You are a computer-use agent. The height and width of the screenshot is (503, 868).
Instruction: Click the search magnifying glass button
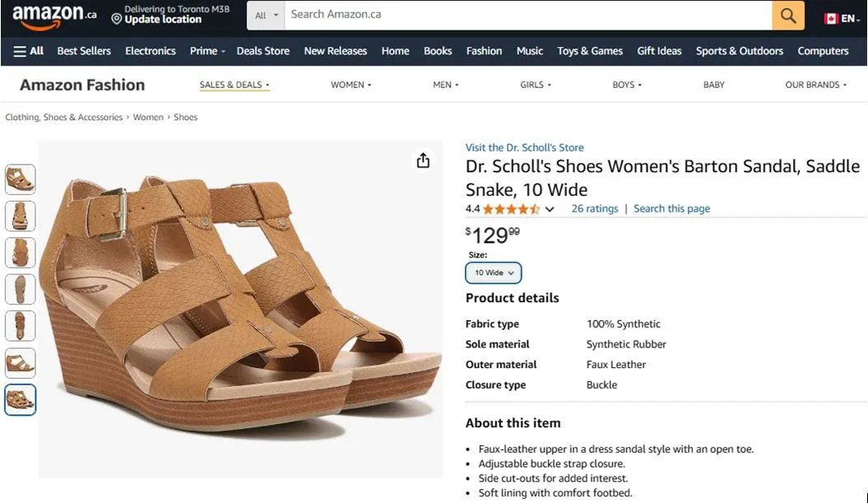[x=787, y=15]
